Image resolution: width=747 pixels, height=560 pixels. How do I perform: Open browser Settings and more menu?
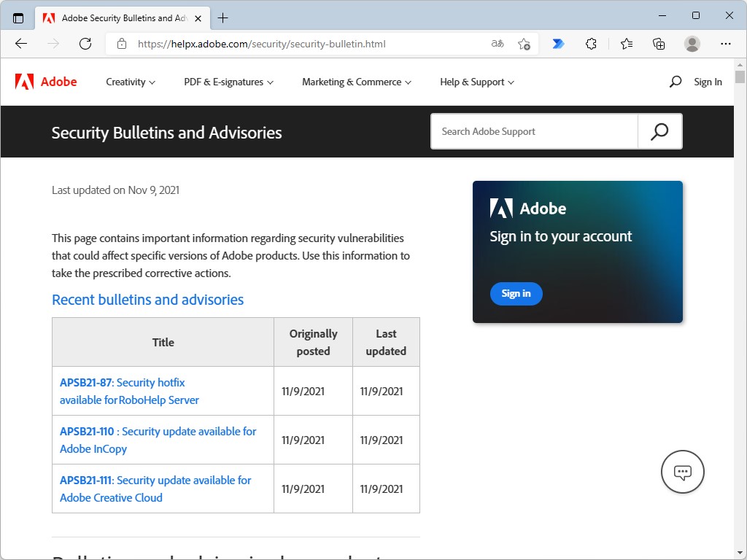[726, 44]
